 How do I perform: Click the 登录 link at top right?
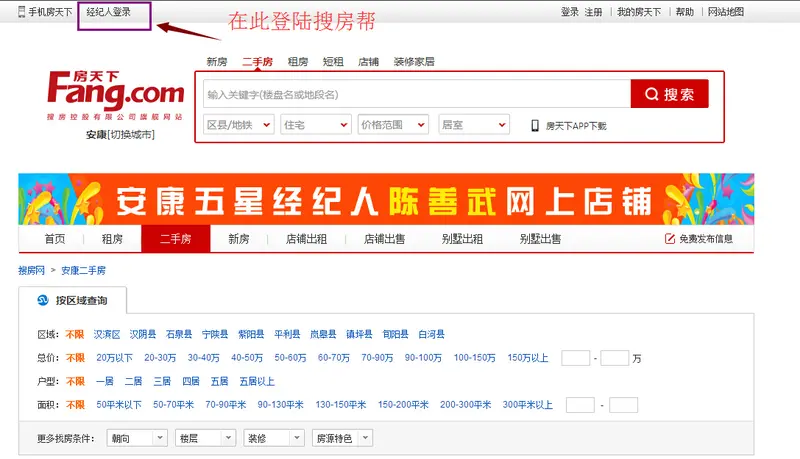click(x=570, y=12)
